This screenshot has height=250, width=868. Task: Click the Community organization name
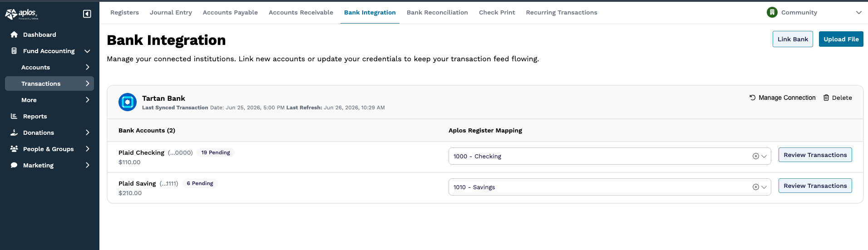coord(799,12)
